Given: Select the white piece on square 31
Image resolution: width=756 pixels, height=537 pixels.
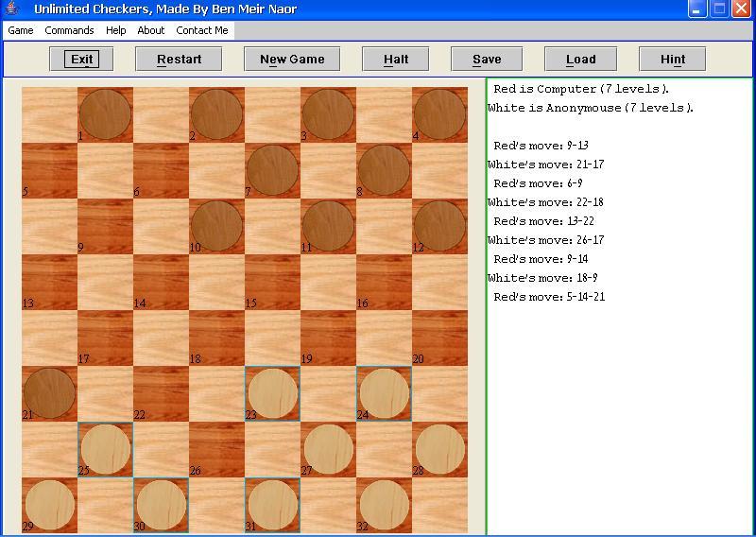Looking at the screenshot, I should click(272, 505).
